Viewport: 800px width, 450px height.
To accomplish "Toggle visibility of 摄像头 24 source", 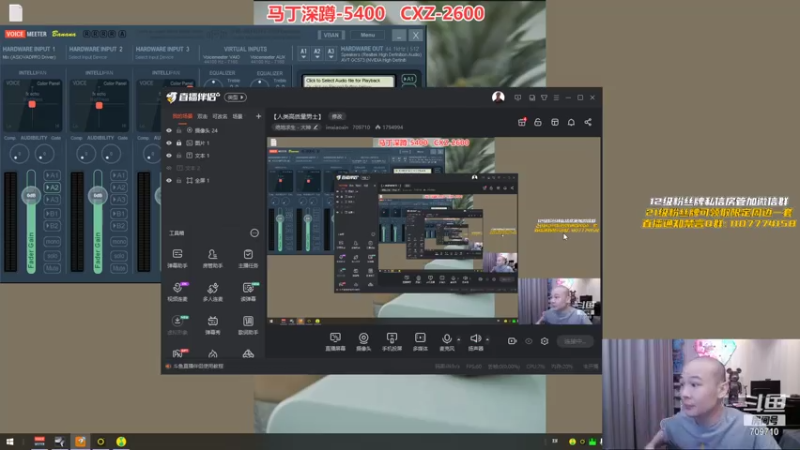I will coord(169,131).
